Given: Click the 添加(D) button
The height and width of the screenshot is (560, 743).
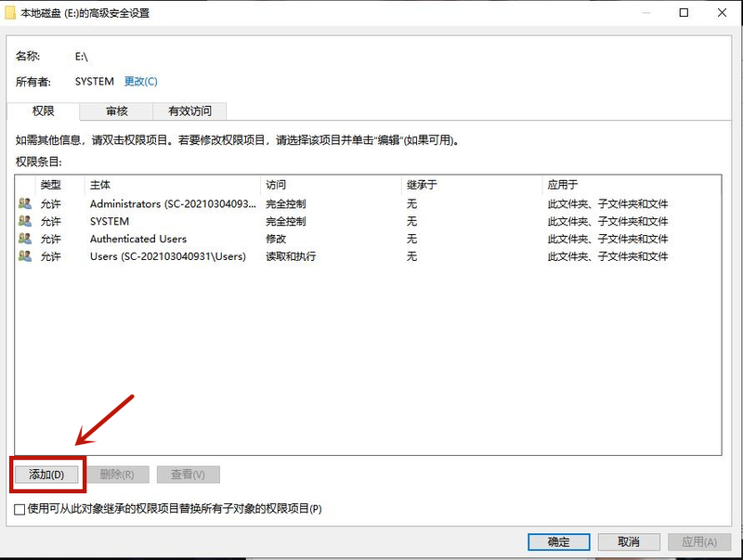Looking at the screenshot, I should (46, 475).
